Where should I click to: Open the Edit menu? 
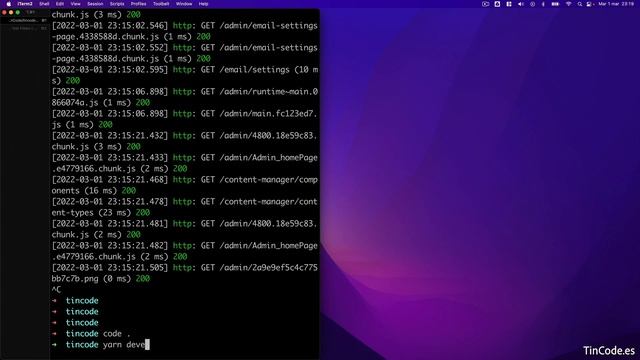pyautogui.click(x=60, y=4)
